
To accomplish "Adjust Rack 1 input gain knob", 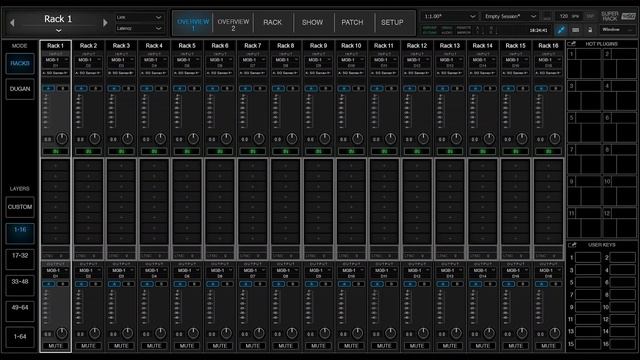I will (x=62, y=139).
